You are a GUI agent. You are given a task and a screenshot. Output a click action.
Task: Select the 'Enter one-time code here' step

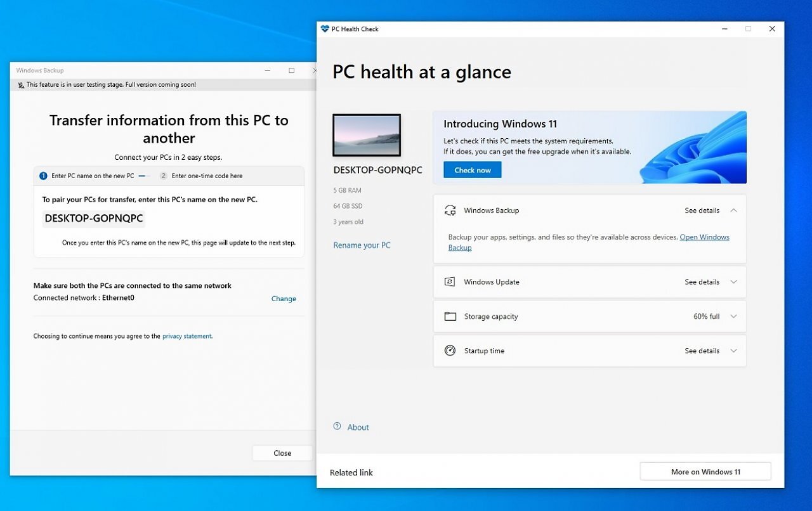(x=201, y=176)
